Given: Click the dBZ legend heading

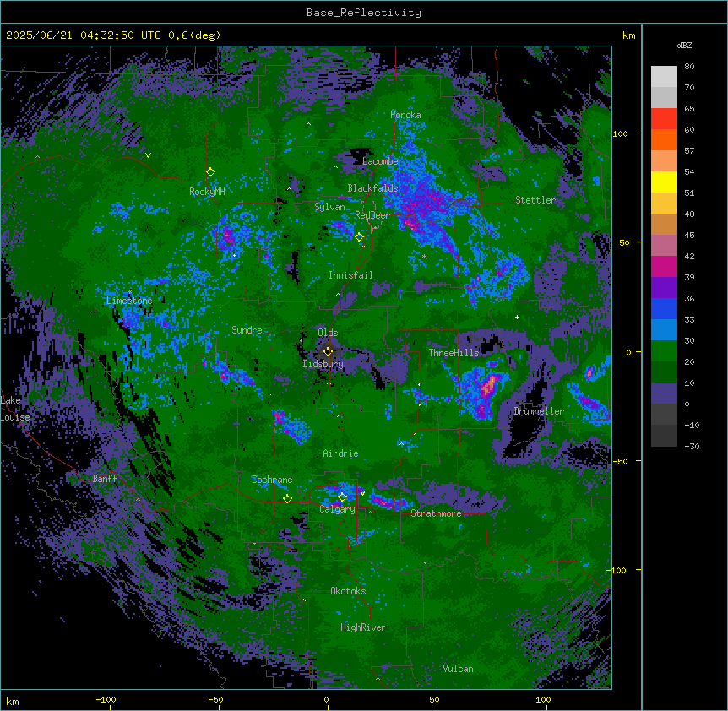Looking at the screenshot, I should [x=684, y=45].
